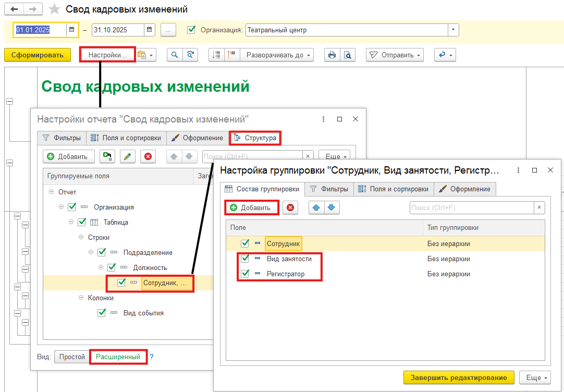The width and height of the screenshot is (564, 392).
Task: Switch to Фильтры tab in report settings
Action: 61,138
